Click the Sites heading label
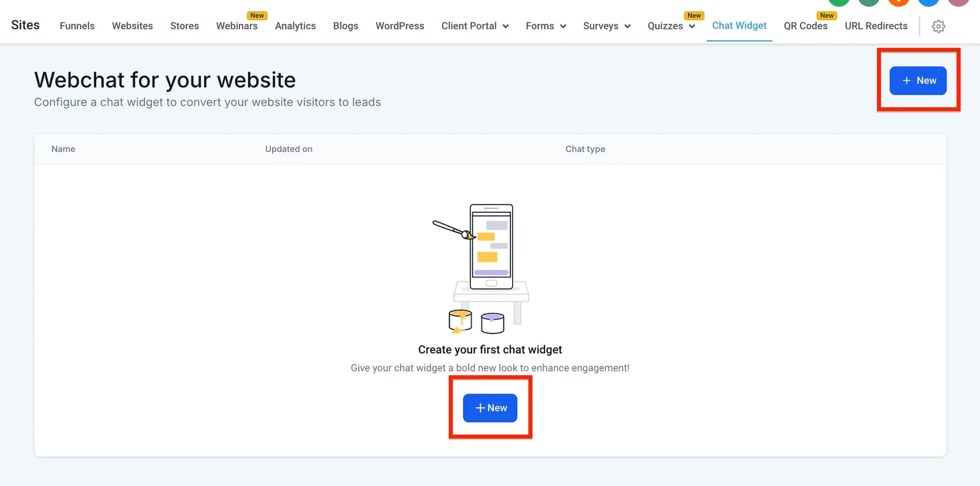This screenshot has width=980, height=486. click(25, 25)
